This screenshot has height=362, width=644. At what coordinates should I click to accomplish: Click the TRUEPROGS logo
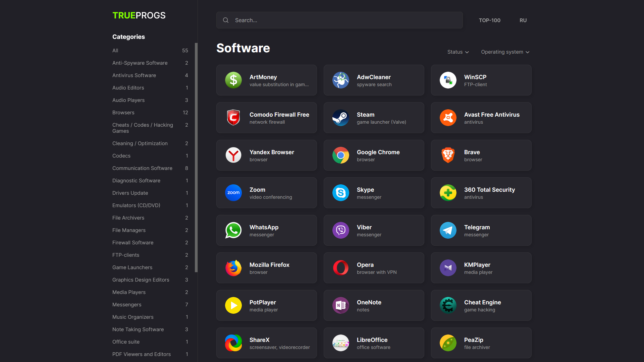tap(139, 15)
